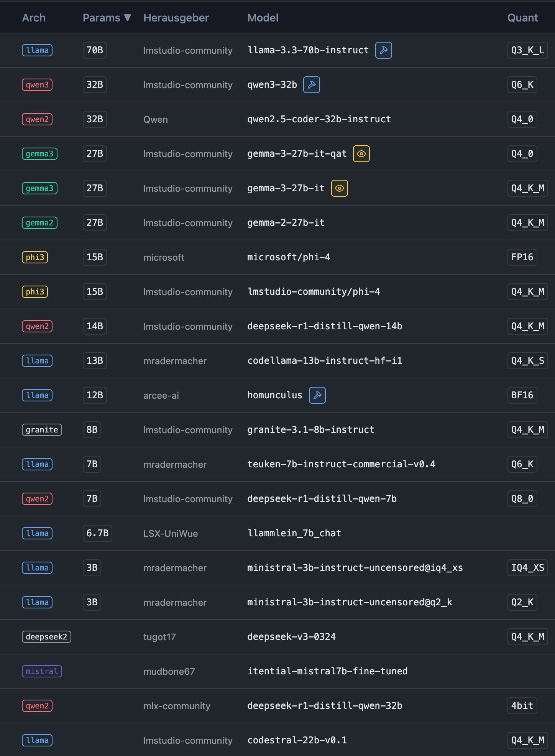Screen dimensions: 555x756
Task: Click the hammer icon next to qwen3-32b
Action: point(311,85)
